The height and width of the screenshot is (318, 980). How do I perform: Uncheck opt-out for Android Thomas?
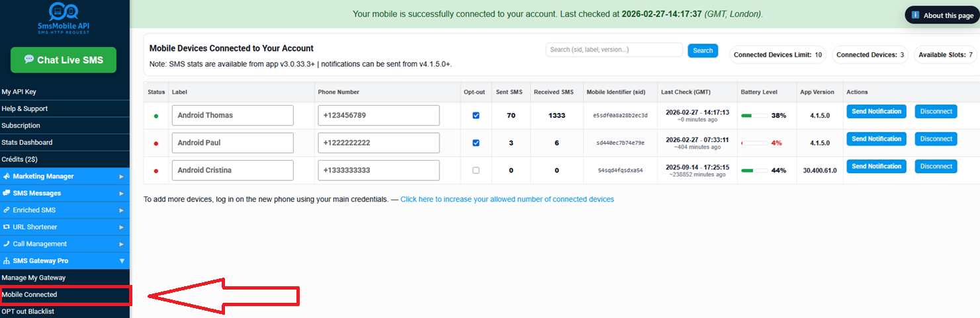(x=476, y=116)
